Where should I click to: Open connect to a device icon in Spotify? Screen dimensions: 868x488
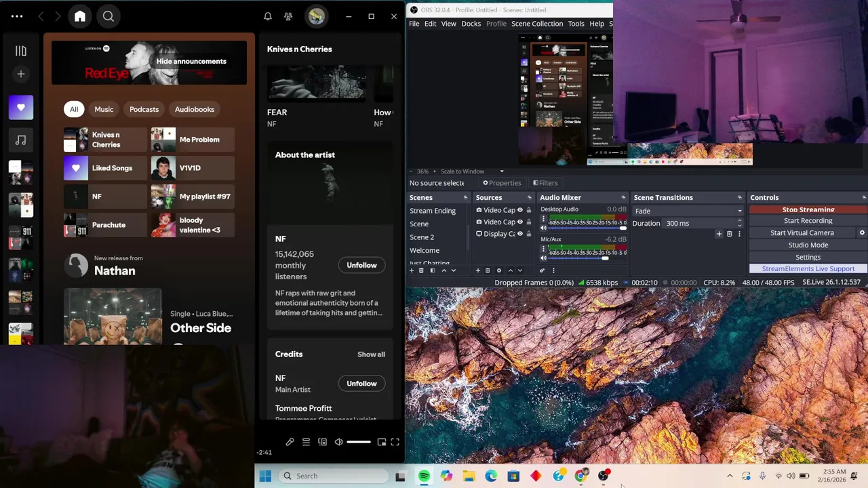pyautogui.click(x=322, y=442)
